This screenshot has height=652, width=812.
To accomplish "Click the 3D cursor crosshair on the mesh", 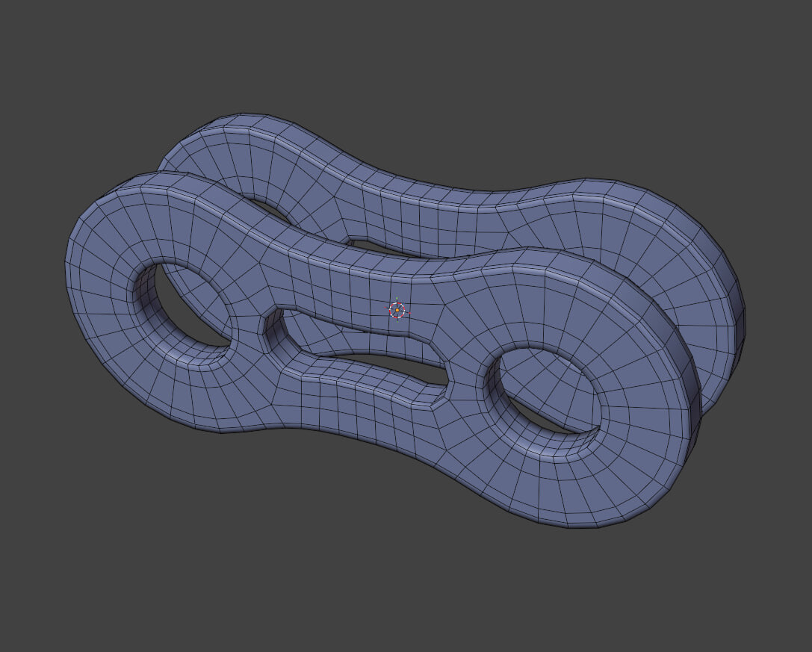I will (397, 310).
